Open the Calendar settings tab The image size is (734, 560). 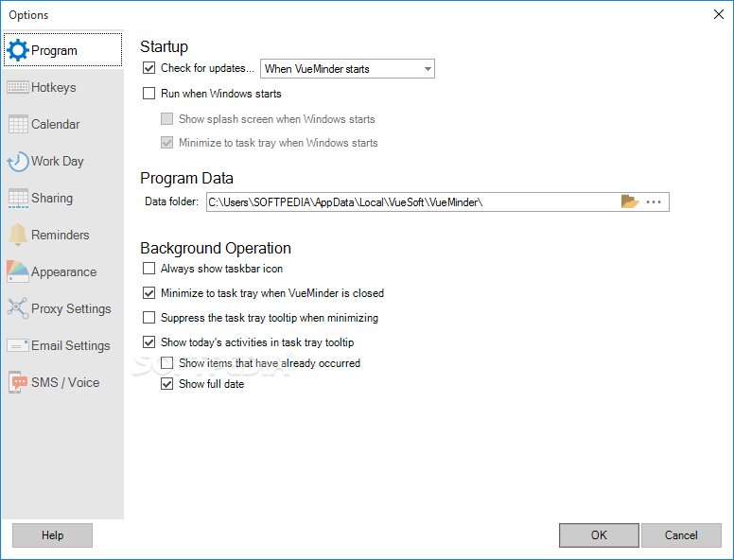[x=62, y=124]
